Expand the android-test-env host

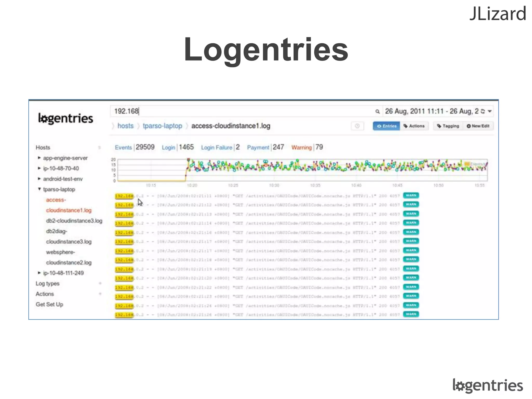tap(39, 179)
